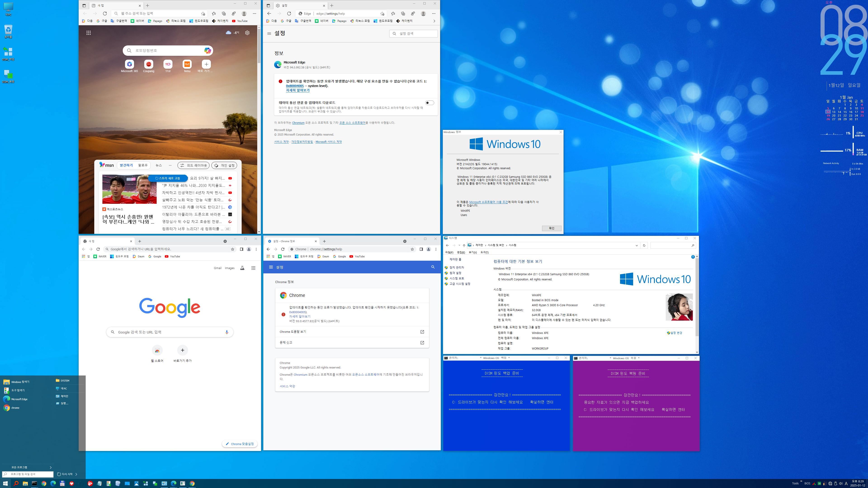Open Copilot icon in Edge new tab search box
The image size is (868, 488).
[208, 51]
